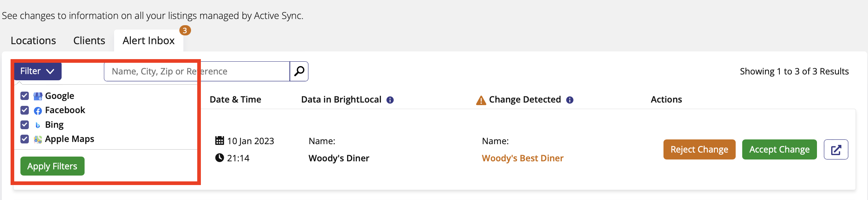This screenshot has height=200, width=868.
Task: Open the listing via external link icon
Action: 836,150
